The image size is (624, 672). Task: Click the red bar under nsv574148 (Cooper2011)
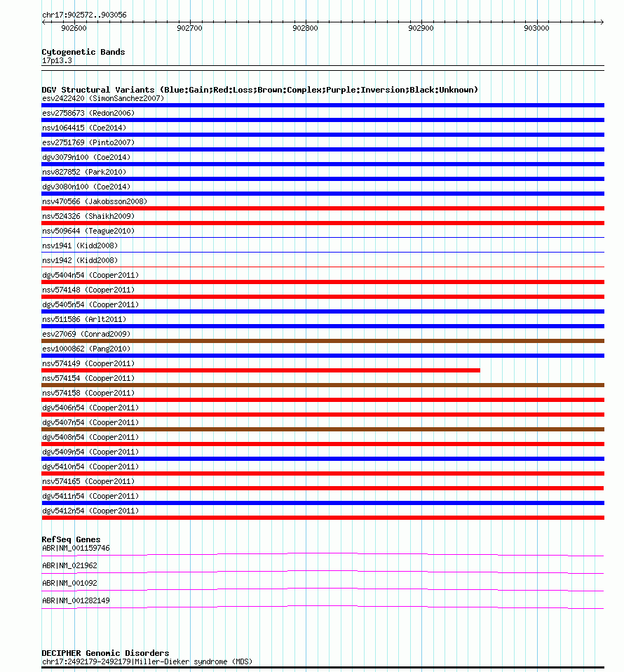click(323, 297)
